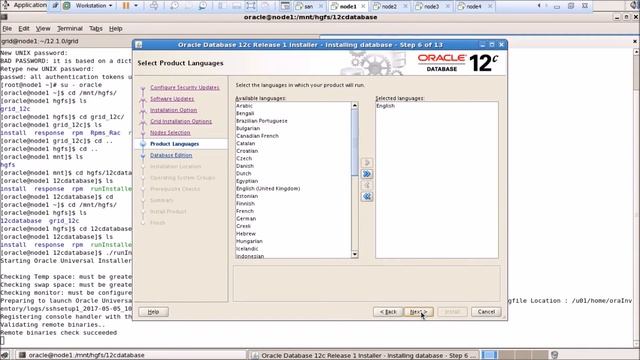Screen dimensions: 640x360
Task: Click the workspace switcher first workspace
Action: click(489, 355)
